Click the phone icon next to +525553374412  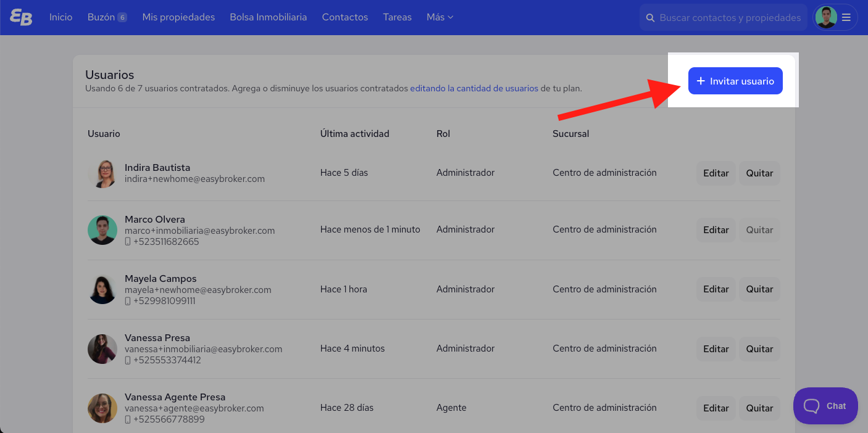point(128,360)
